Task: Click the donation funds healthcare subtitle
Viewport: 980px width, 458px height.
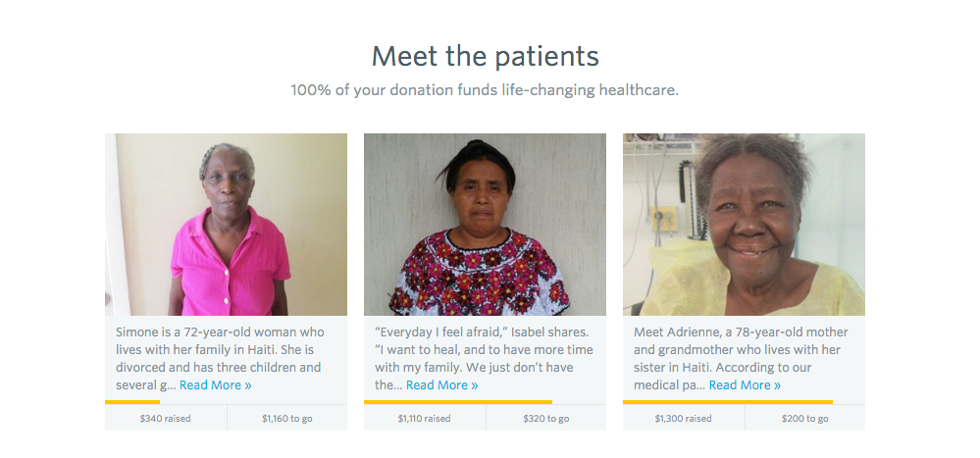Action: [485, 90]
